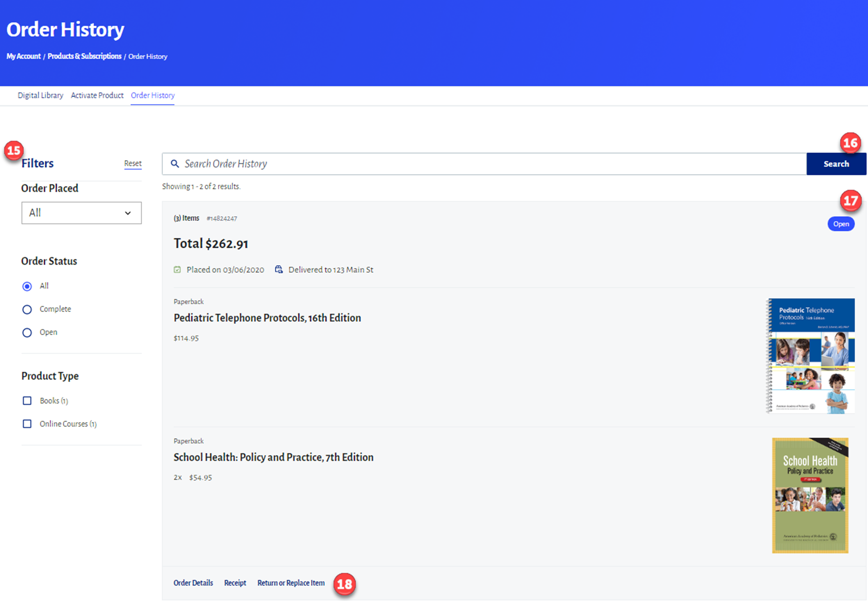The width and height of the screenshot is (868, 601).
Task: Check the Books product type checkbox
Action: [27, 401]
